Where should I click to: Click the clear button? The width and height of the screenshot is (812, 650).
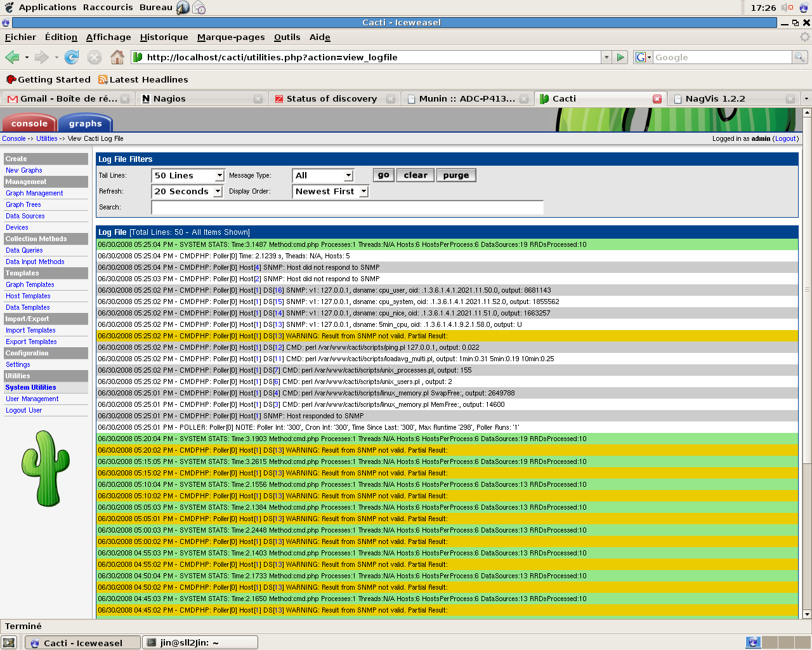point(416,175)
